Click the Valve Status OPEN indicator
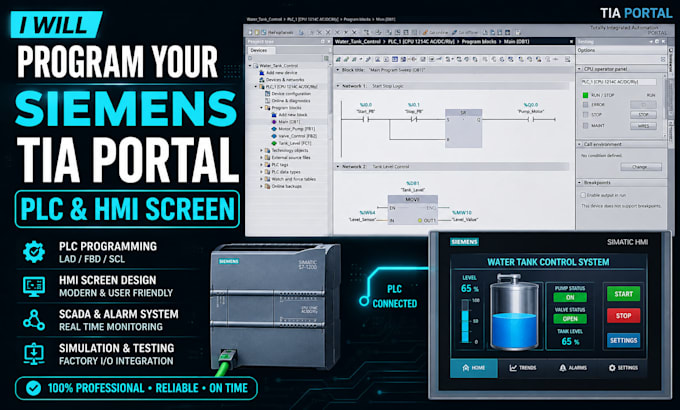This screenshot has height=410, width=680. (570, 318)
